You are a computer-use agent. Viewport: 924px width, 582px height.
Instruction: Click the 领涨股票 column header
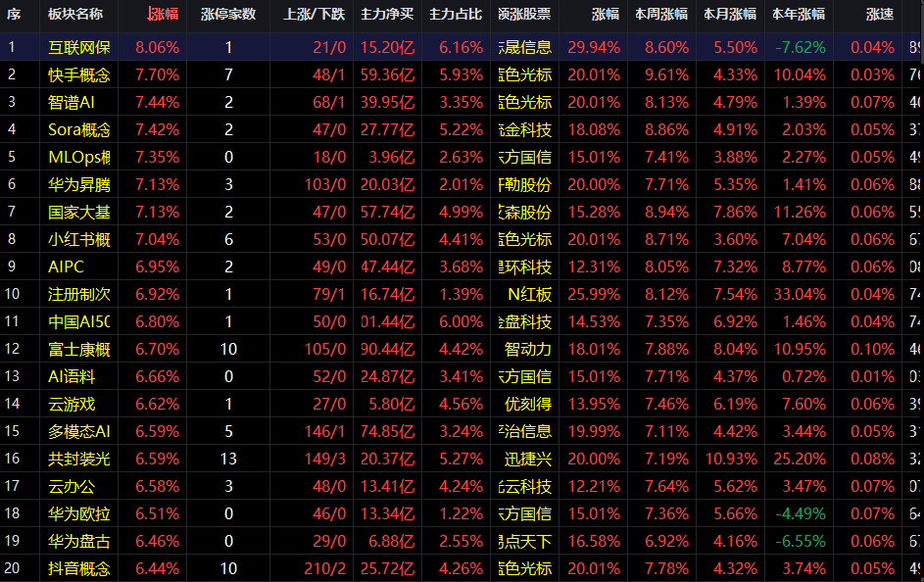[524, 14]
